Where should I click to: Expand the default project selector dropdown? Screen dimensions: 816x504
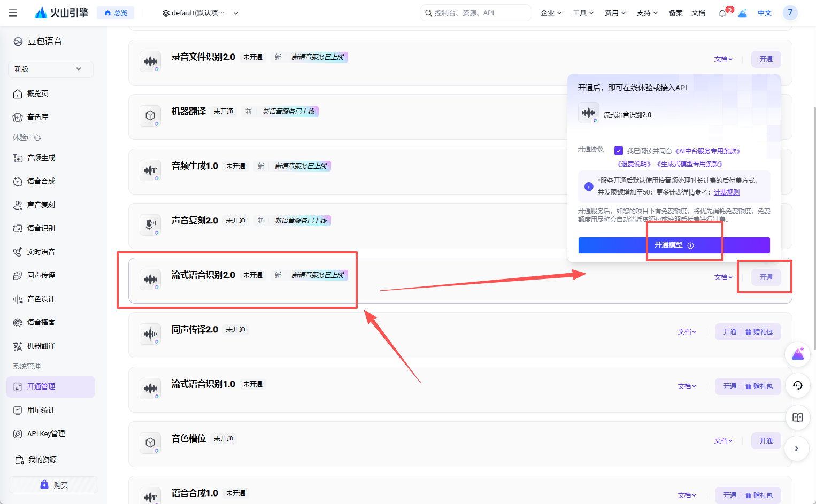pos(201,13)
